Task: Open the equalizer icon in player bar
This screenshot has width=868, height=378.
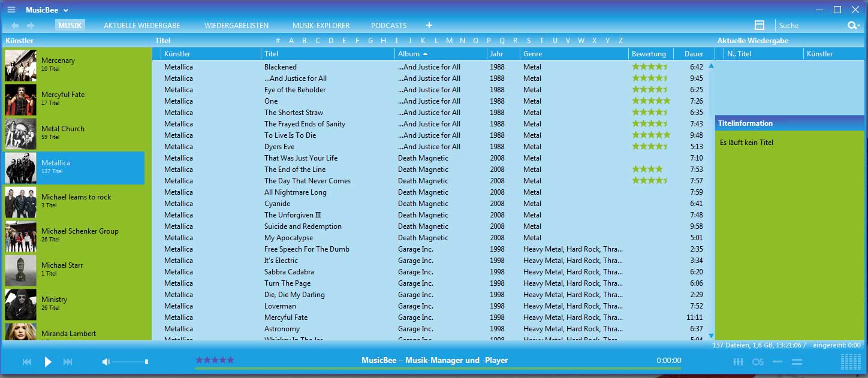Action: [739, 362]
